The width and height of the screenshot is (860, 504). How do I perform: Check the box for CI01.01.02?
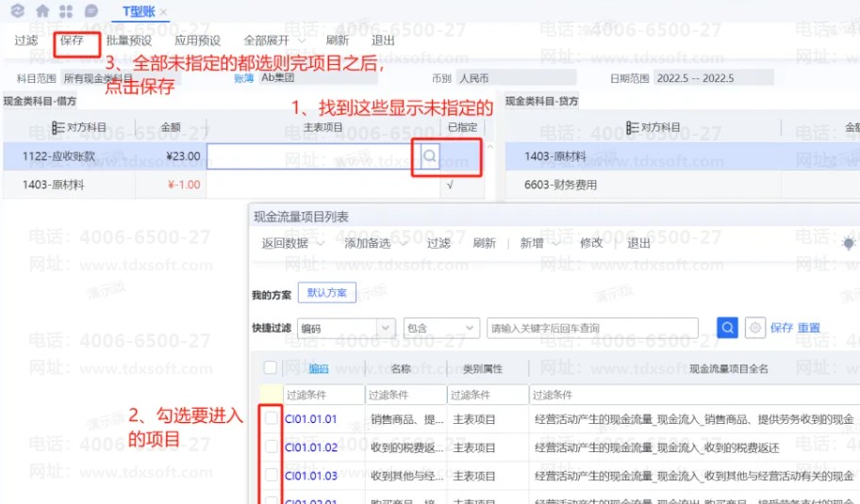271,447
